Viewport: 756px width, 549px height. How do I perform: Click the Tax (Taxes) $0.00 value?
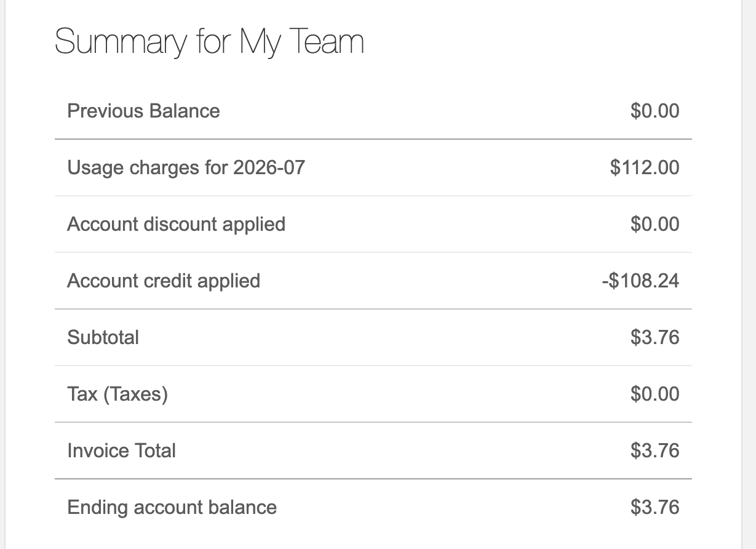[655, 394]
